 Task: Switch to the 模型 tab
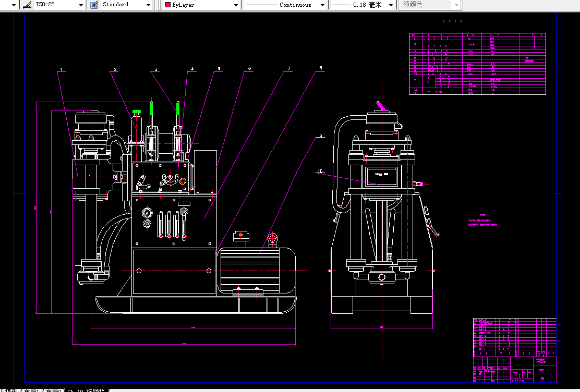pos(10,390)
